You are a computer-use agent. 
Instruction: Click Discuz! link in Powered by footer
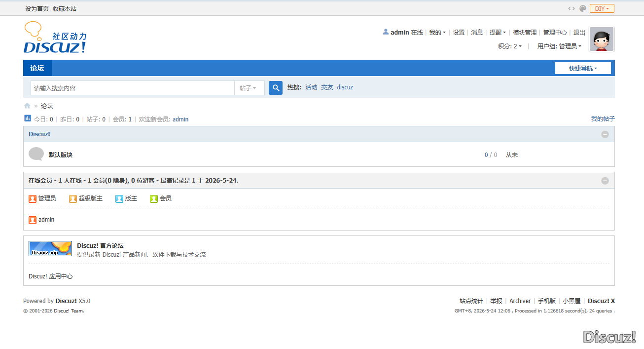pyautogui.click(x=66, y=301)
